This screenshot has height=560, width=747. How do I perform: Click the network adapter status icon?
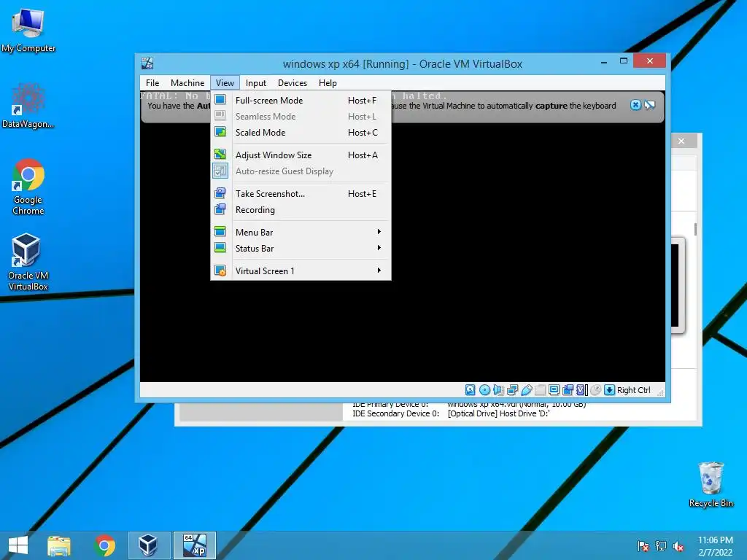click(513, 390)
